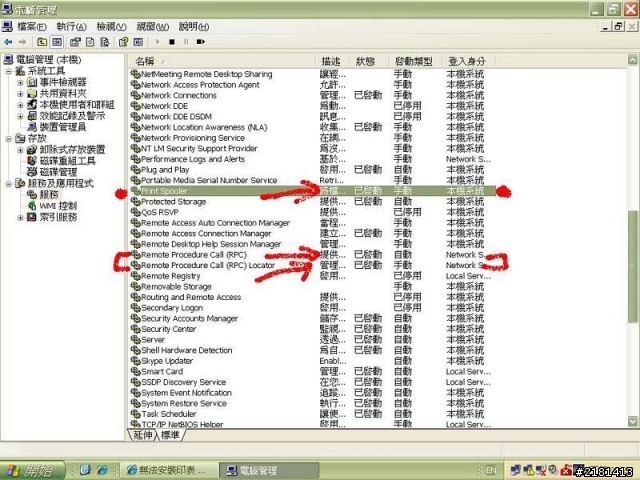
Task: Select the Print Spooler service row
Action: point(313,191)
